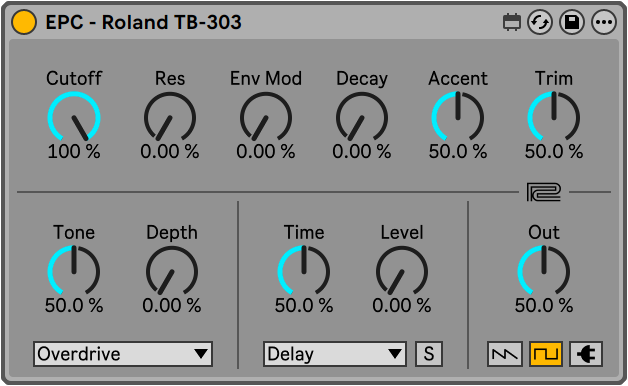The image size is (628, 386).
Task: Open the macro mappings view icon
Action: click(512, 22)
